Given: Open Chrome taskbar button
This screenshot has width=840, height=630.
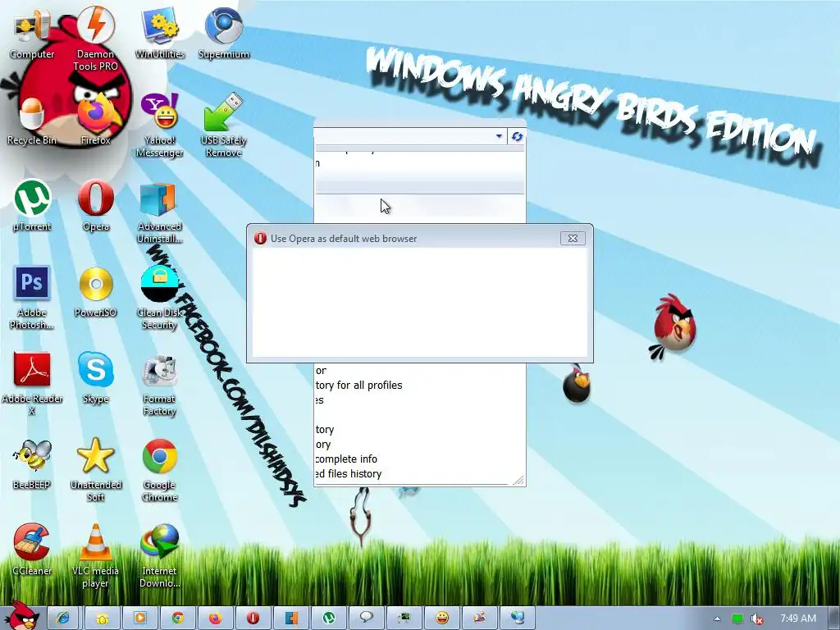Looking at the screenshot, I should click(x=177, y=618).
